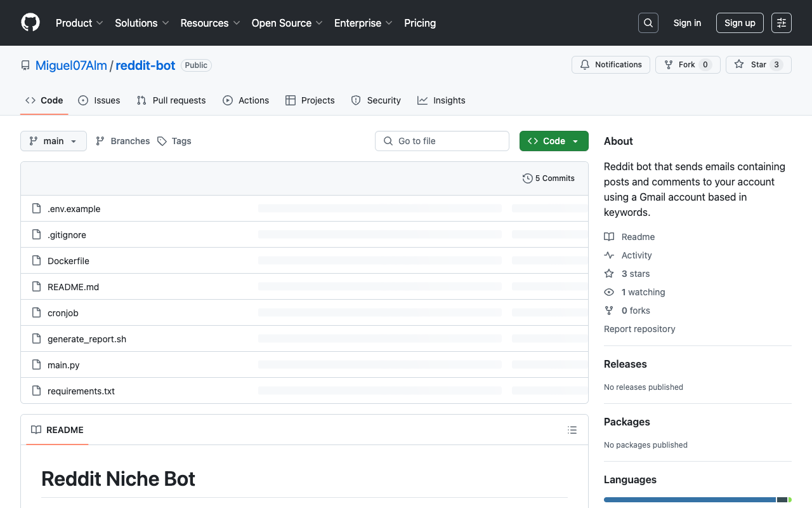The image size is (812, 508).
Task: Expand the Resources menu
Action: pos(211,23)
